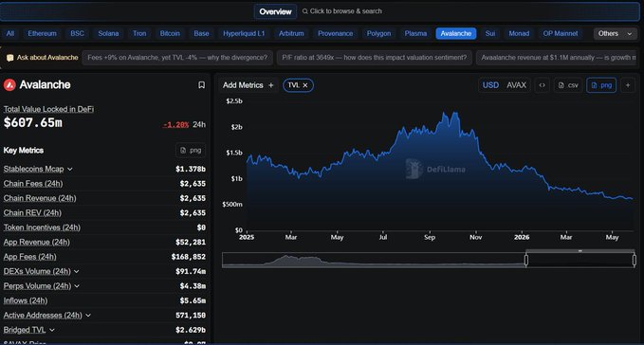Click the search magnifier icon

click(304, 11)
